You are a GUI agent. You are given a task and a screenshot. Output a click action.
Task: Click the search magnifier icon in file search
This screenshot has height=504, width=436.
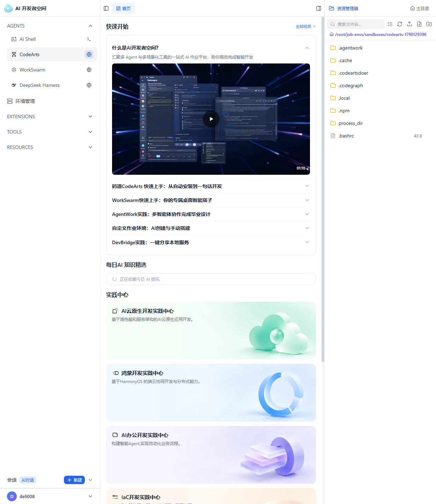[333, 24]
